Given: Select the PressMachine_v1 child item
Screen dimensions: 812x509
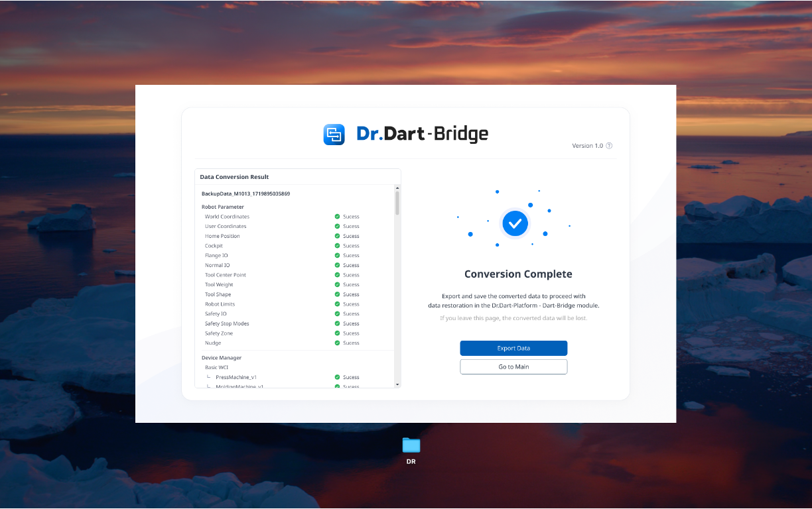Looking at the screenshot, I should [x=236, y=377].
